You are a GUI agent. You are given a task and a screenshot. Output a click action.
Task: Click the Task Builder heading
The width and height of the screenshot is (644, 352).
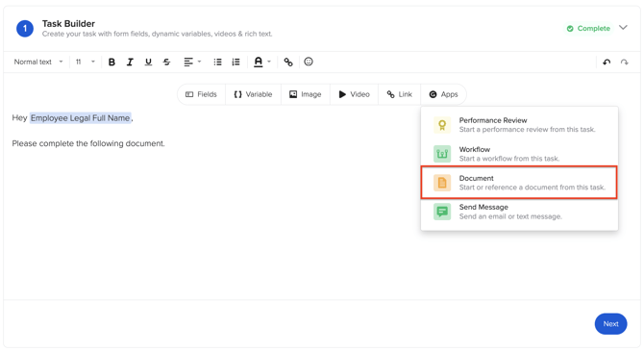[x=68, y=24]
